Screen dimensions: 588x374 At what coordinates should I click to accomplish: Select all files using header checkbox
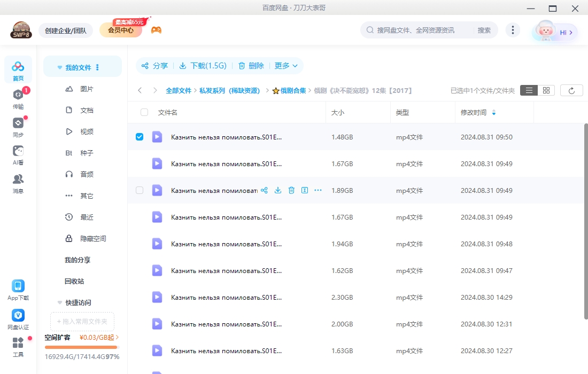143,112
